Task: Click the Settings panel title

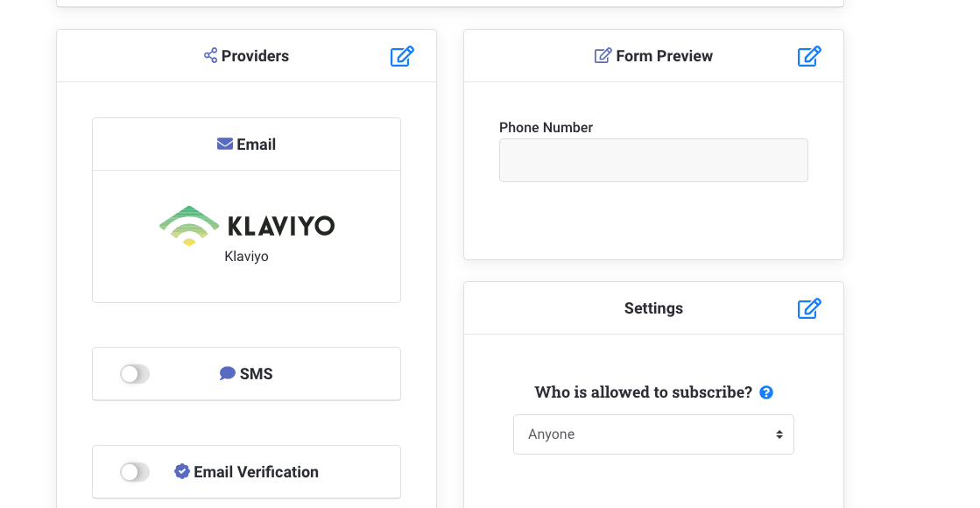Action: [x=653, y=308]
